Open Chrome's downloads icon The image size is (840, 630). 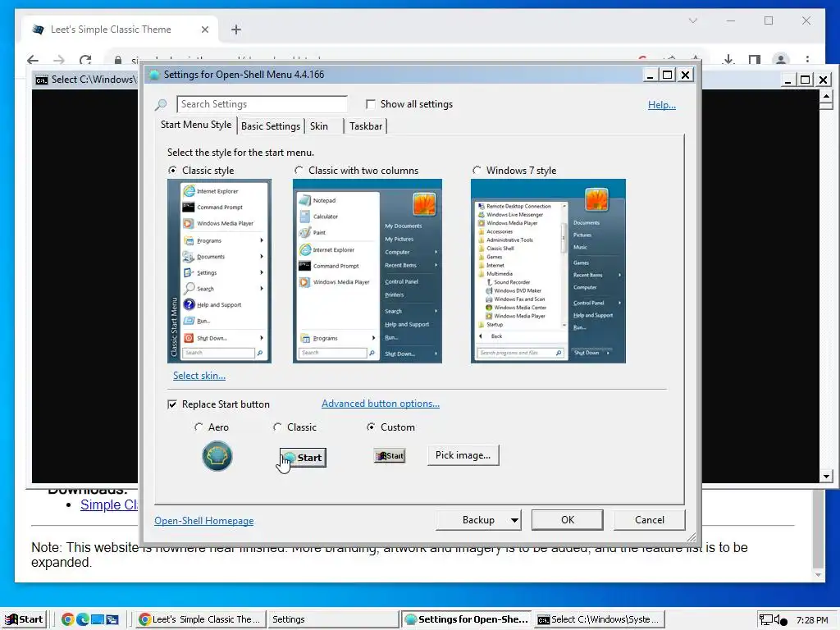tap(728, 59)
